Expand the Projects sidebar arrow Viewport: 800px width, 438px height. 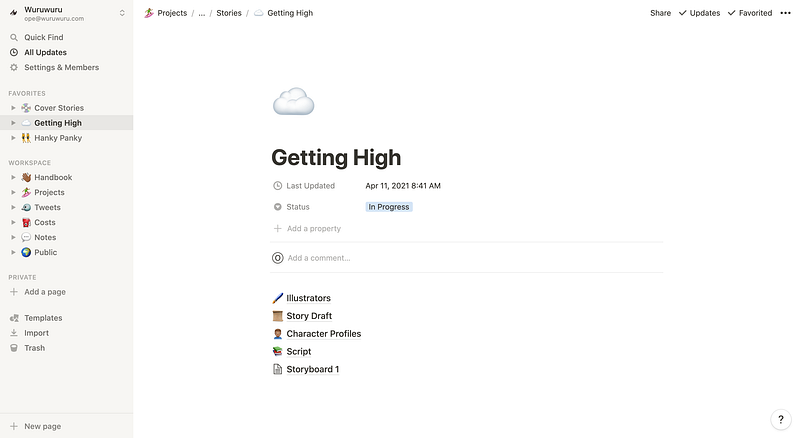click(13, 193)
